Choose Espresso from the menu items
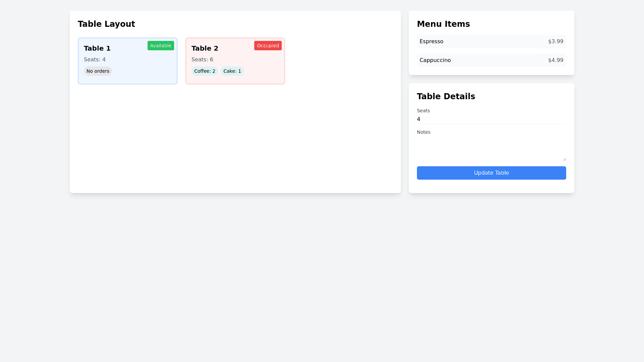 click(x=431, y=42)
